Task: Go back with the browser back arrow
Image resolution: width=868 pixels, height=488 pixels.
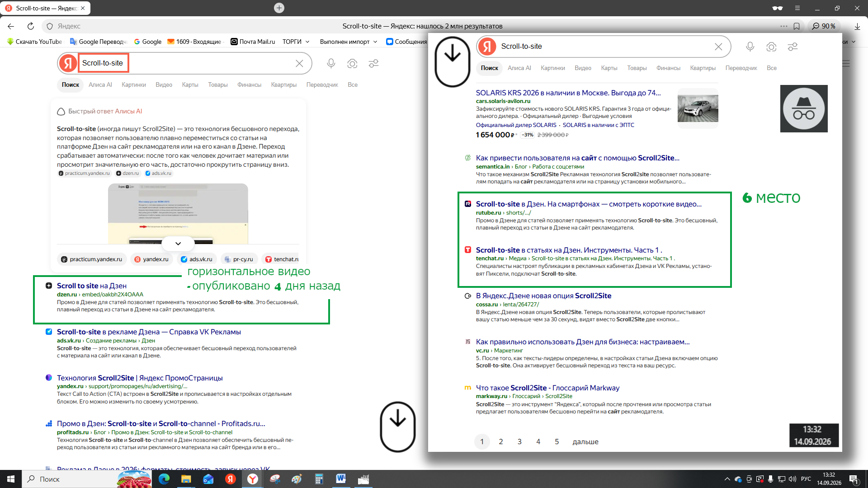Action: [x=11, y=26]
